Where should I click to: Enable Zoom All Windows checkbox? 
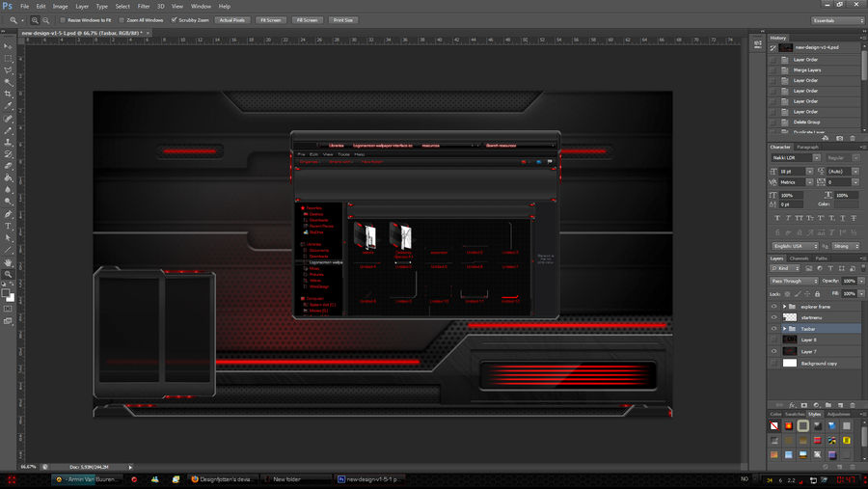tap(122, 20)
